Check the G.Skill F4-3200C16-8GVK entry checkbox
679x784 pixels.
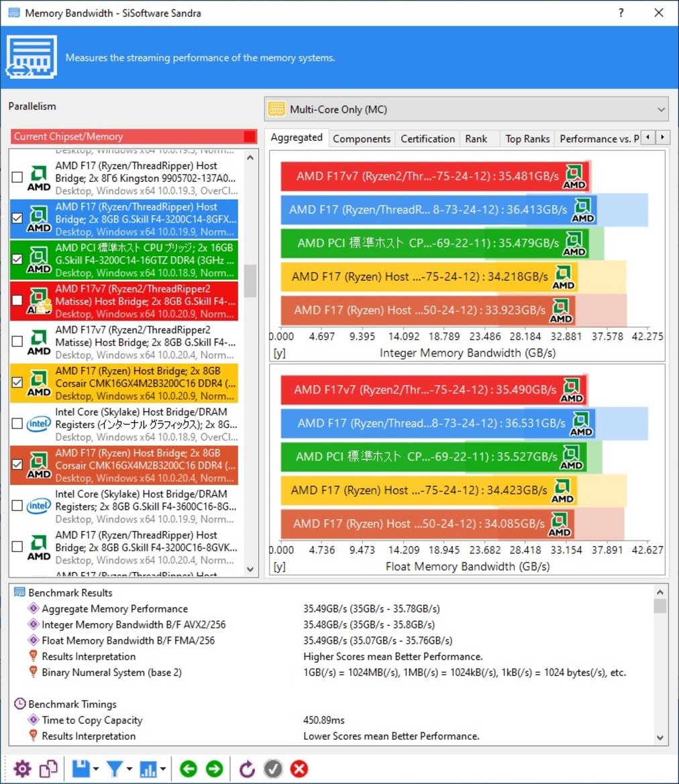(17, 546)
